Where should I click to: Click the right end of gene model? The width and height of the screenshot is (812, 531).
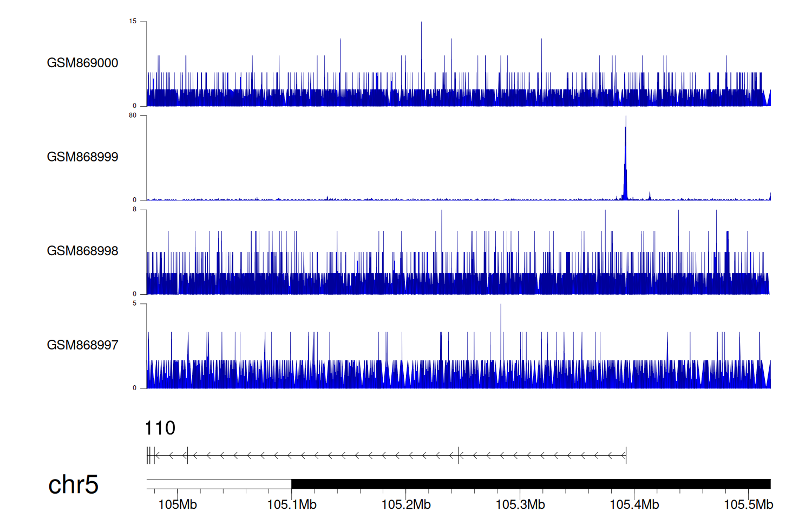tap(626, 456)
